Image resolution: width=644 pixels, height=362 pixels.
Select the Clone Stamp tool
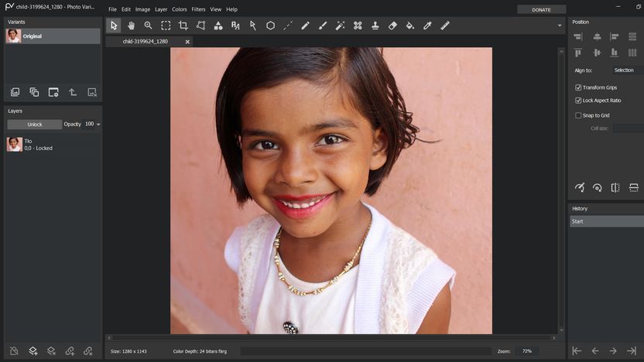click(x=375, y=26)
